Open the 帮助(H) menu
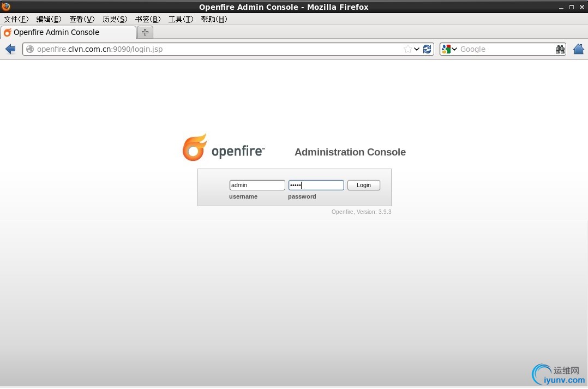Image resolution: width=588 pixels, height=389 pixels. pos(214,19)
